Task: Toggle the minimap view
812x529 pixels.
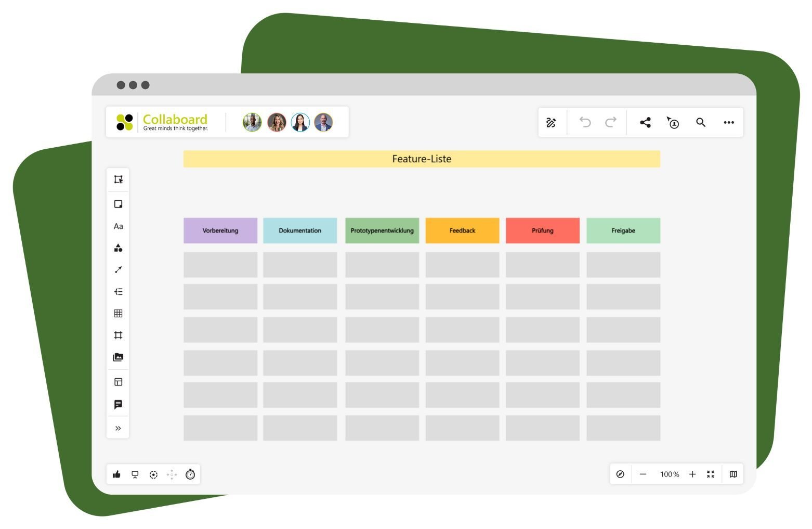Action: [733, 474]
